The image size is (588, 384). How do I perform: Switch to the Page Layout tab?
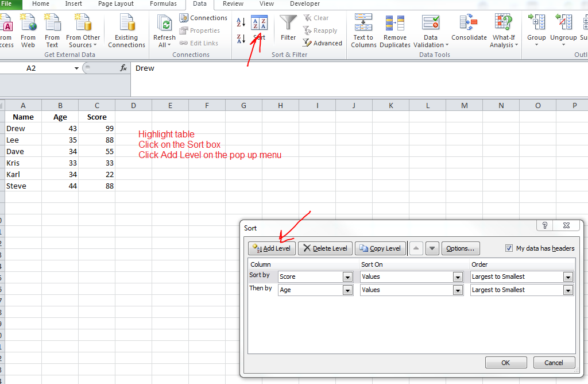pyautogui.click(x=116, y=4)
